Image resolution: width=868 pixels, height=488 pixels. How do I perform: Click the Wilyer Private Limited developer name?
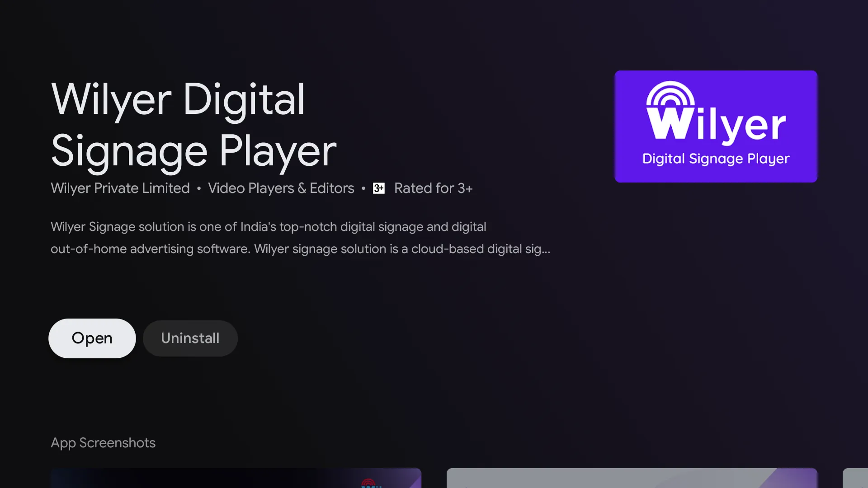click(x=120, y=188)
